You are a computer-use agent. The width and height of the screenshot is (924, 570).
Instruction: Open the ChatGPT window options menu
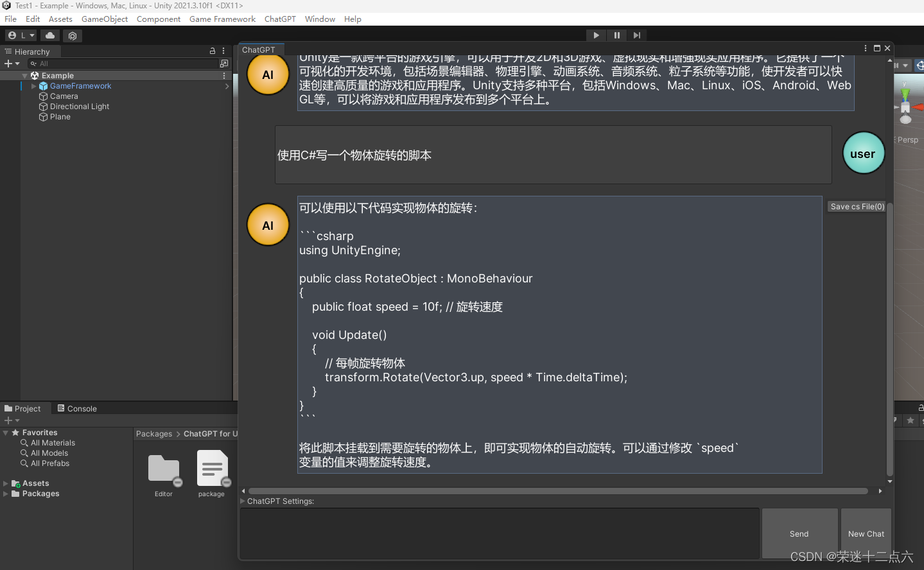tap(866, 48)
